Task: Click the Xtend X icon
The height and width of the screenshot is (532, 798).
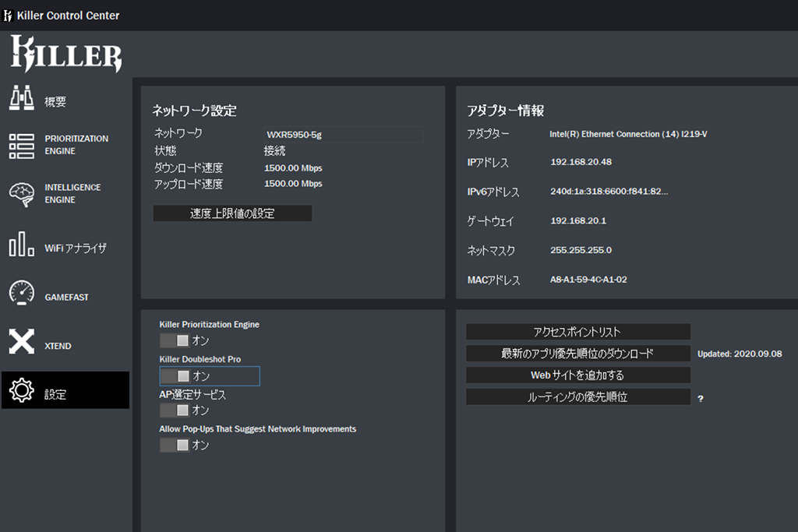Action: click(x=21, y=341)
